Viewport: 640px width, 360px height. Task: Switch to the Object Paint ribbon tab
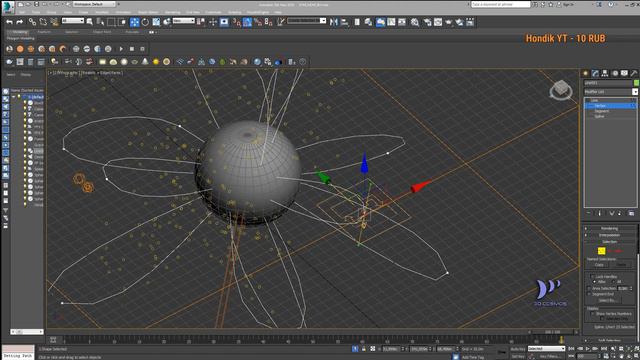102,32
